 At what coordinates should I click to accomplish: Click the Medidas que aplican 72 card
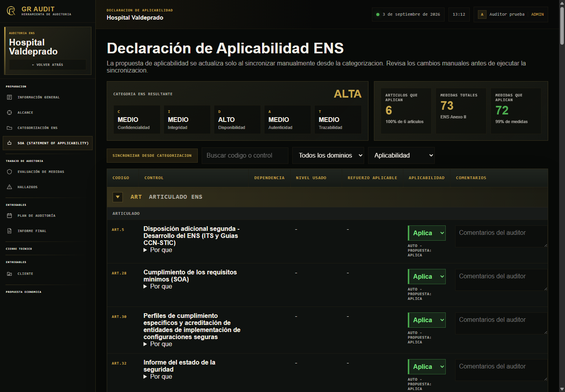tap(516, 111)
